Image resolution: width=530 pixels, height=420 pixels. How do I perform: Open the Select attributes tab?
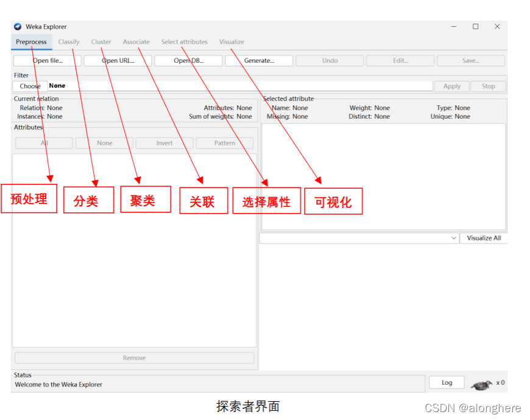point(184,42)
